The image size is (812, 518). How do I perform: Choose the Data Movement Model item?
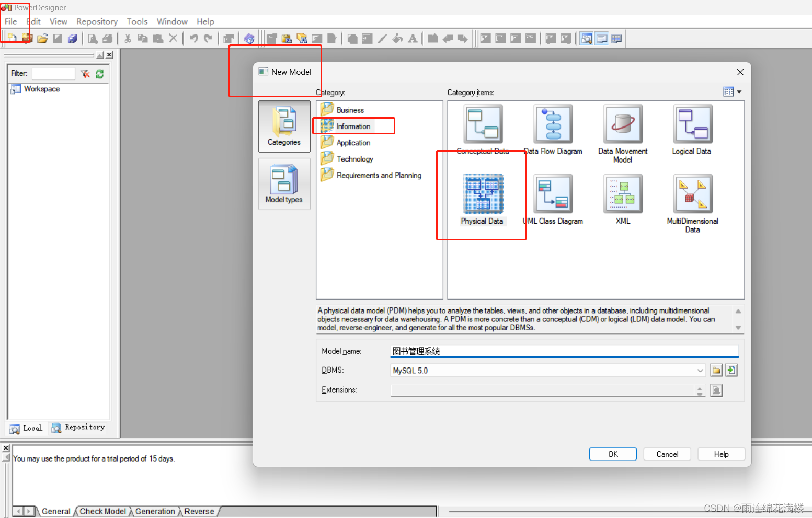[x=623, y=134]
